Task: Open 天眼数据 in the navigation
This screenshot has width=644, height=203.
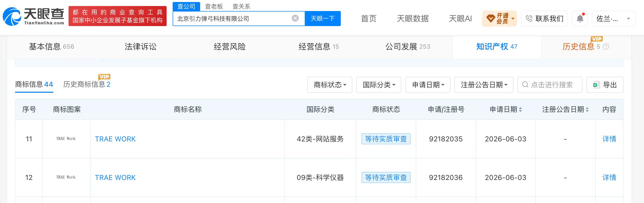Action: pyautogui.click(x=413, y=19)
